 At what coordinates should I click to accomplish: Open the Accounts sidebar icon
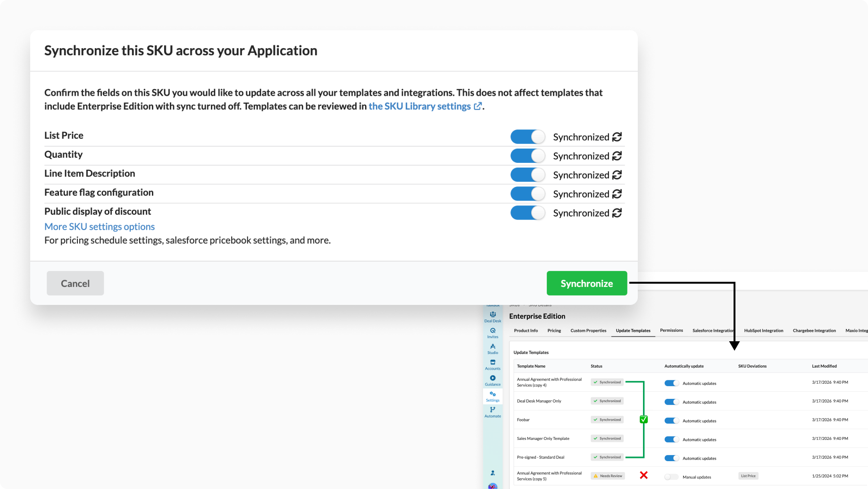click(492, 364)
